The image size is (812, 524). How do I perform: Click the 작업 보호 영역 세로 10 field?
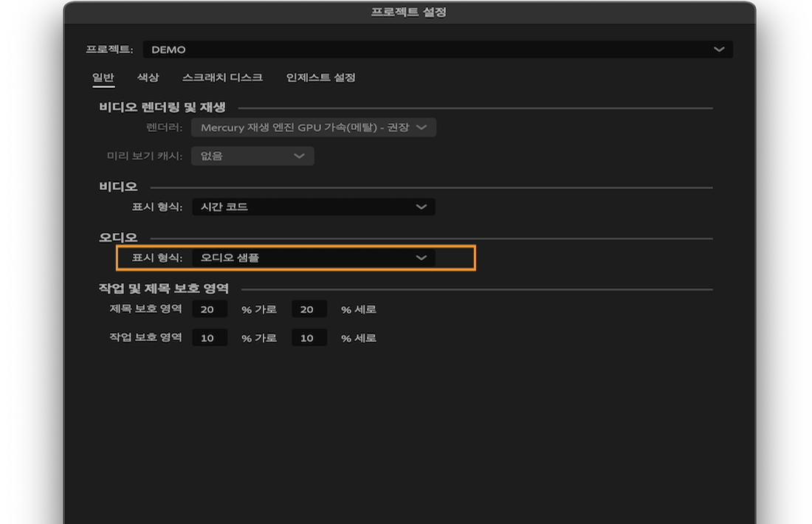point(309,337)
